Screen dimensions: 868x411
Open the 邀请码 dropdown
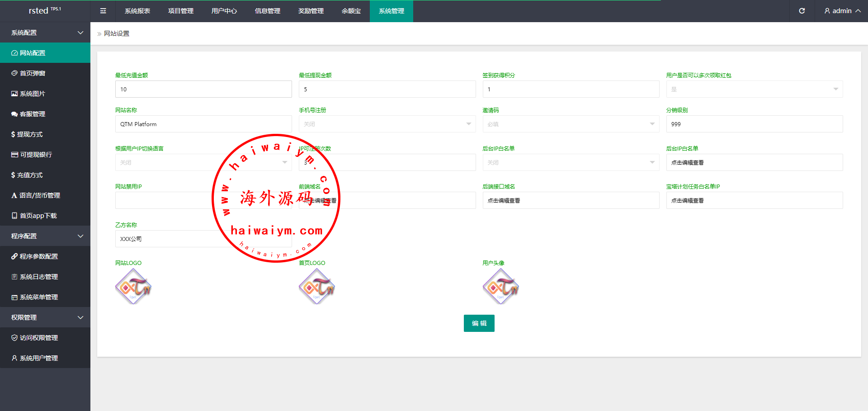pos(571,124)
